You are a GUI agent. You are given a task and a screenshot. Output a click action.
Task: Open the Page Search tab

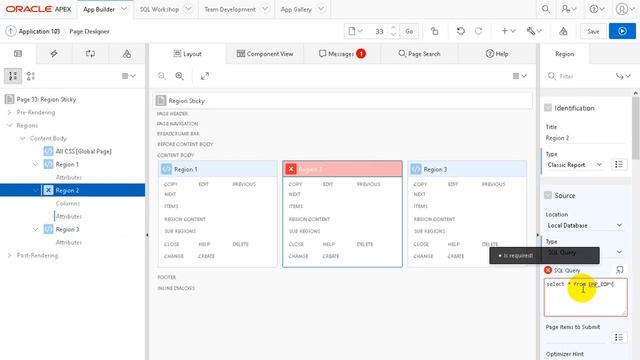(419, 53)
